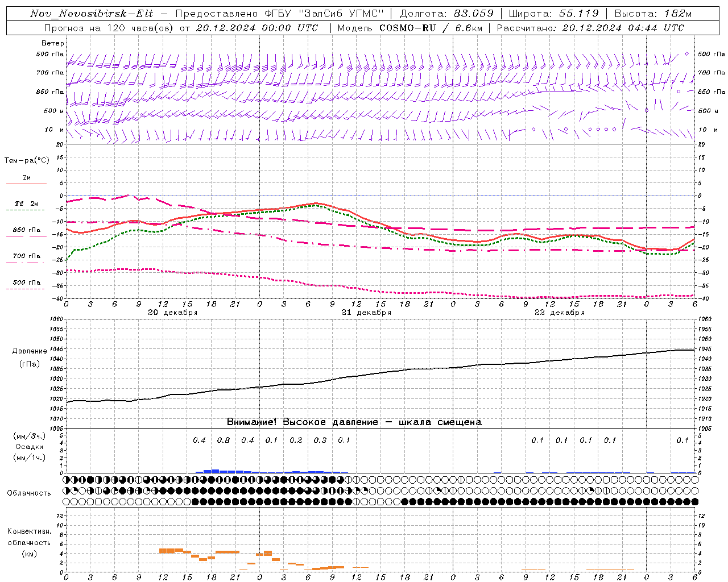Click the (км) unit label
This screenshot has width=728, height=582.
pos(29,554)
